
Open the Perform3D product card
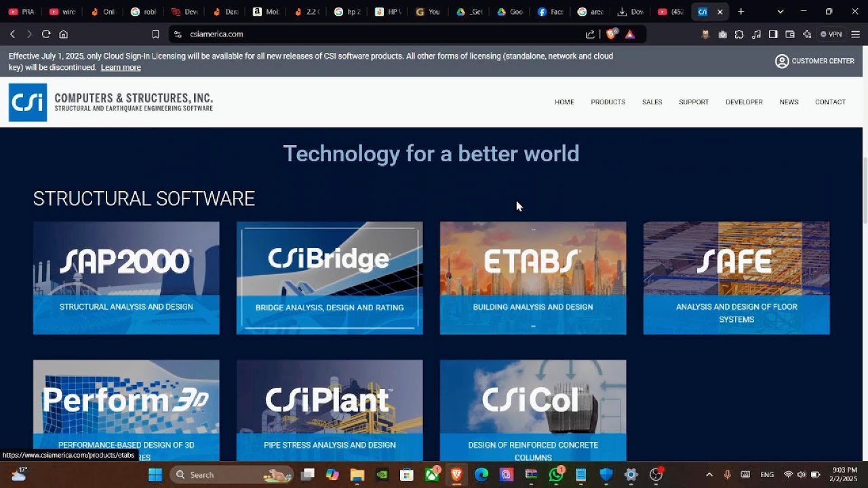(x=126, y=410)
